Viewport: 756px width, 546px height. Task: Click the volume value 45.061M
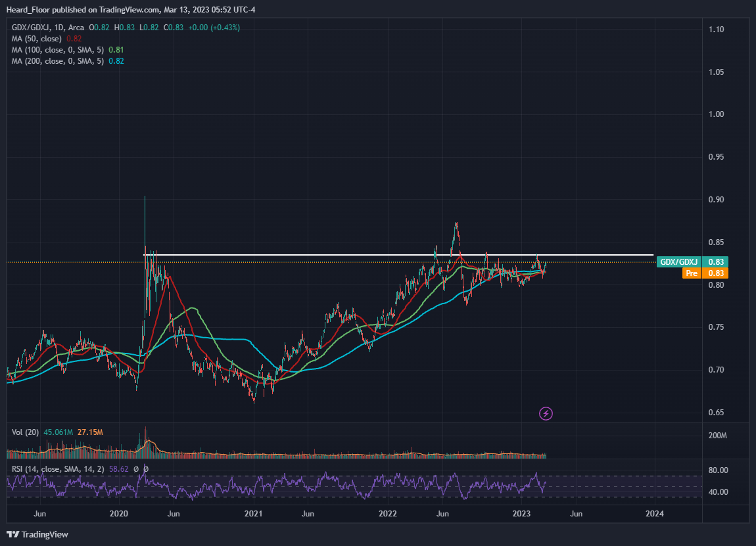(59, 432)
